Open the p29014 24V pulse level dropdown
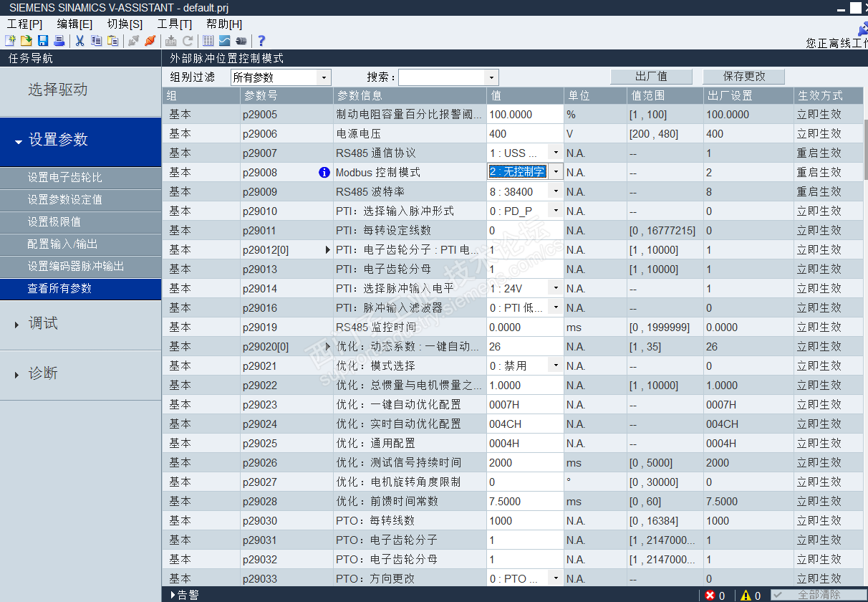 (556, 288)
